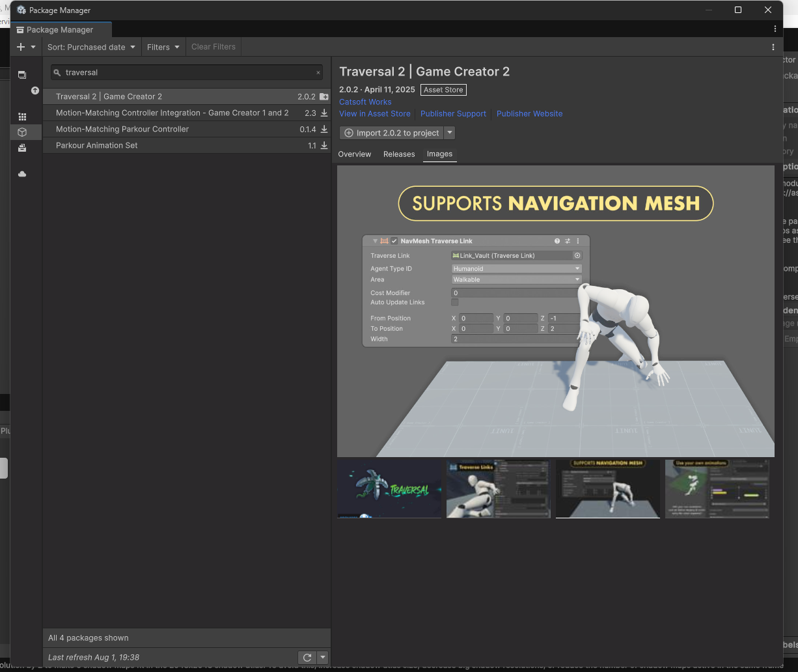Click the All 4 packages shown text
The width and height of the screenshot is (798, 672).
coord(89,638)
